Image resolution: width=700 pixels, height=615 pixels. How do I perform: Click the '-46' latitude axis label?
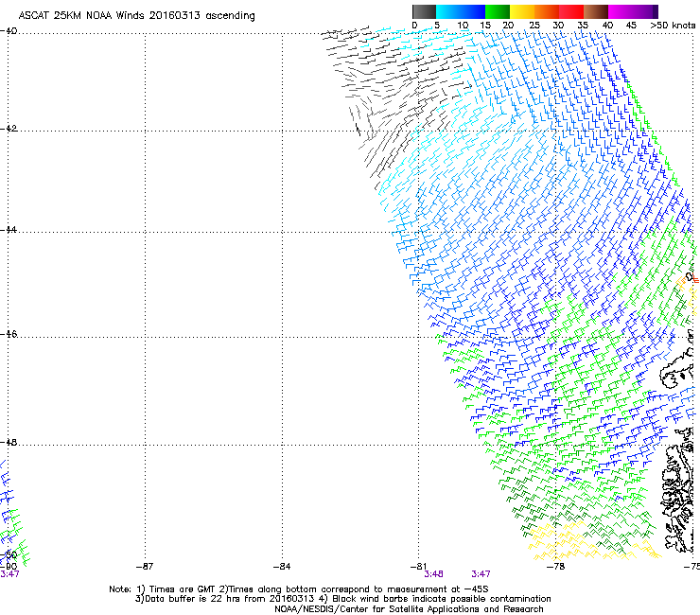pos(9,334)
